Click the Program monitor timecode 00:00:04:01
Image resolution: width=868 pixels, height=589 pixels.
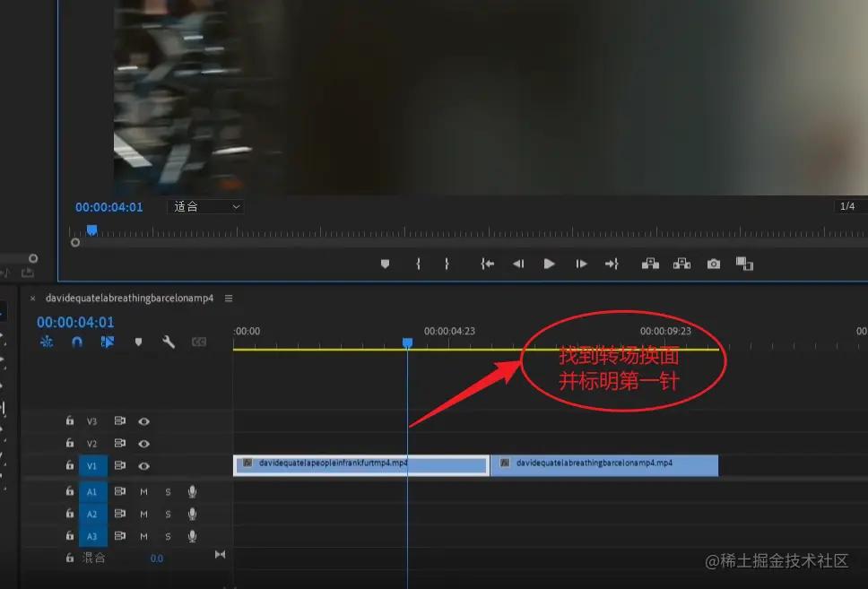pyautogui.click(x=109, y=207)
